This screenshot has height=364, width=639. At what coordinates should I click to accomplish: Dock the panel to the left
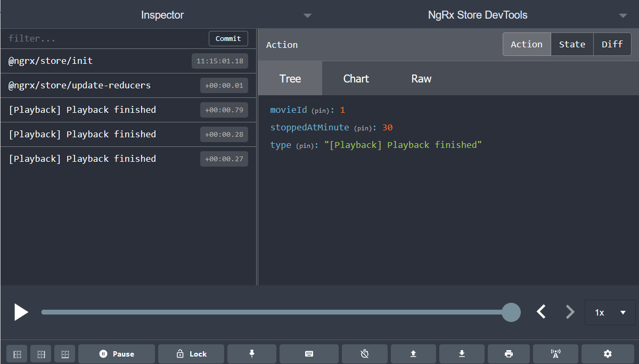point(17,354)
